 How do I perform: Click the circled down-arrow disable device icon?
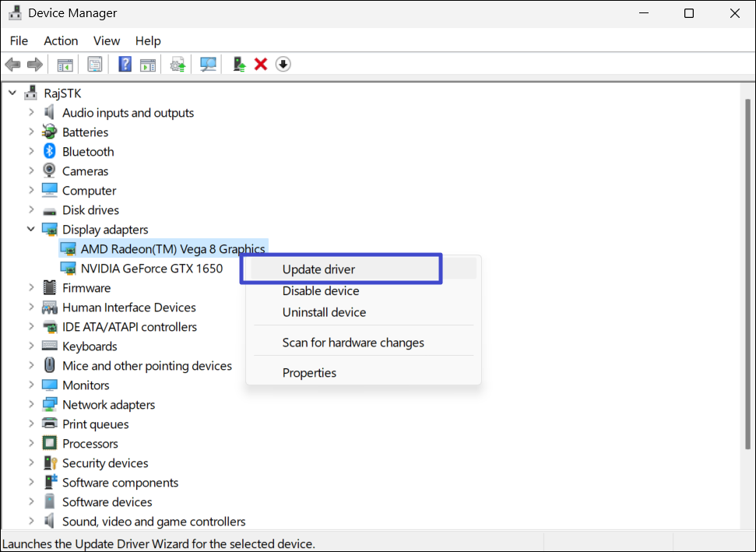click(283, 64)
